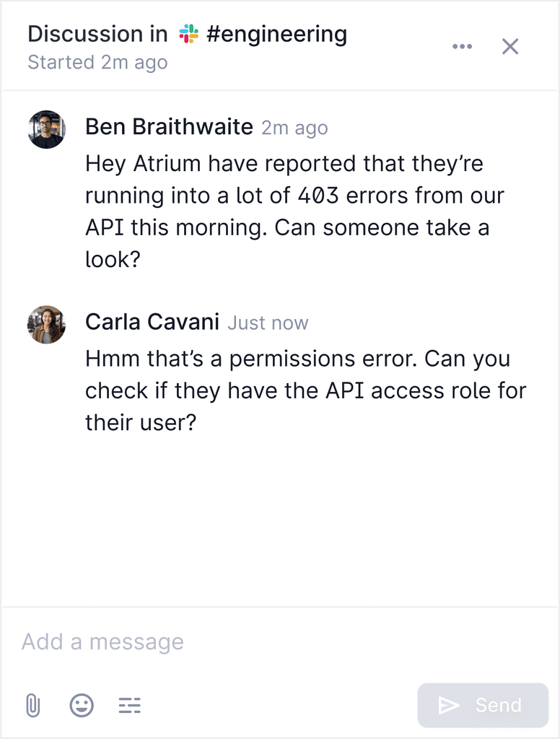
Task: Click the Ben Braithwaite sender name
Action: click(x=169, y=127)
